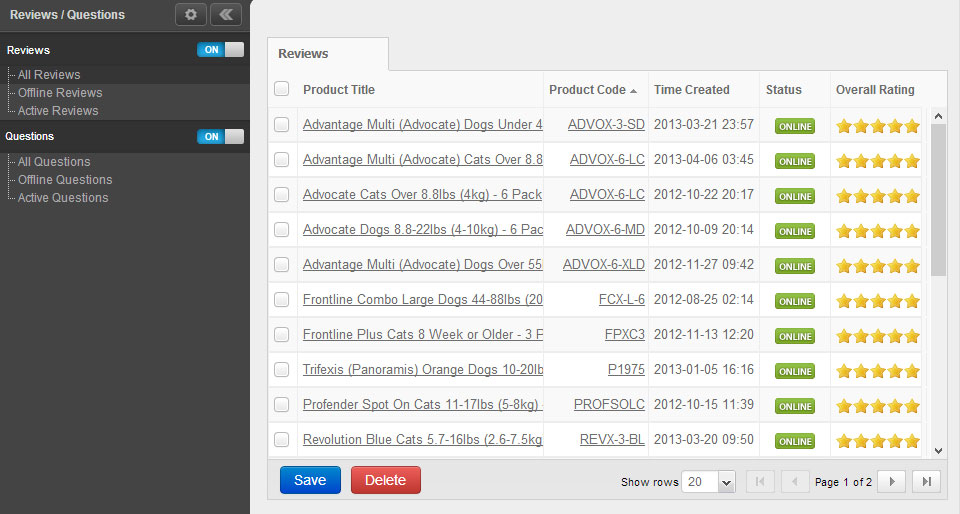This screenshot has width=960, height=514.
Task: Open the Trifexis (Panoramis) Orange Dogs link
Action: (423, 370)
